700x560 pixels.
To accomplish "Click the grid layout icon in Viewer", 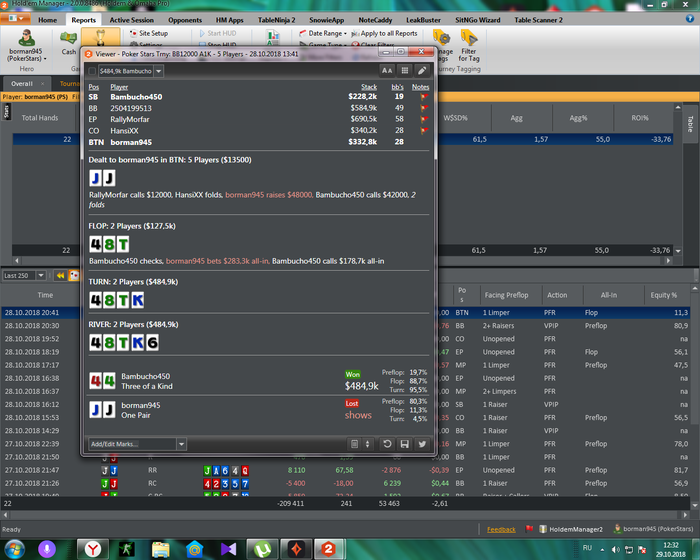I will coord(405,71).
